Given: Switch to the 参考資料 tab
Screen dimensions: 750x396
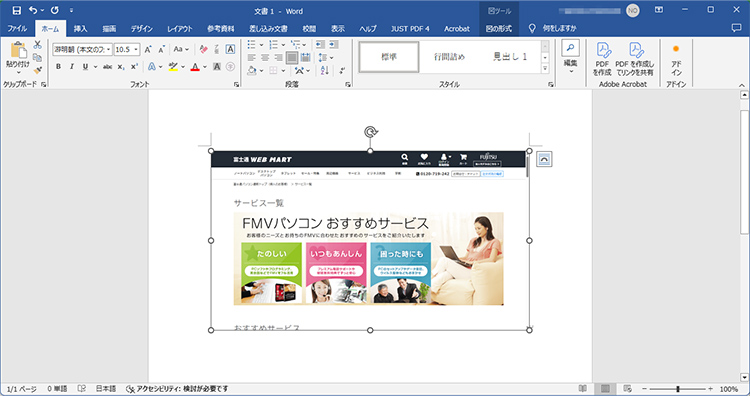Looking at the screenshot, I should click(x=221, y=29).
